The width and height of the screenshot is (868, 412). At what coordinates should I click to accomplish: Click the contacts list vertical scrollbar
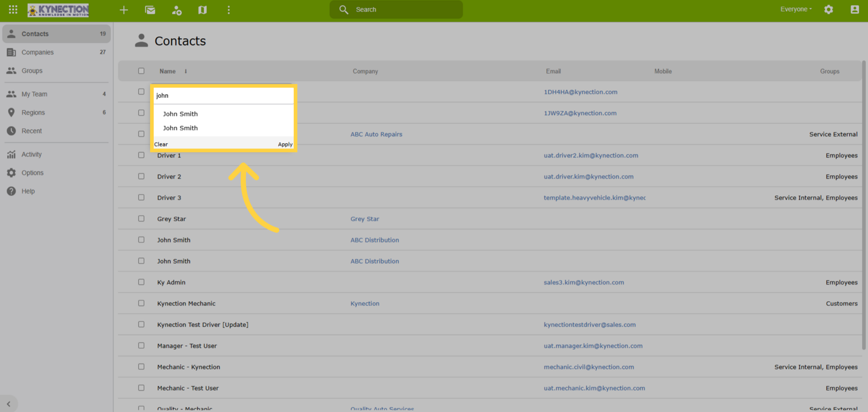864,205
